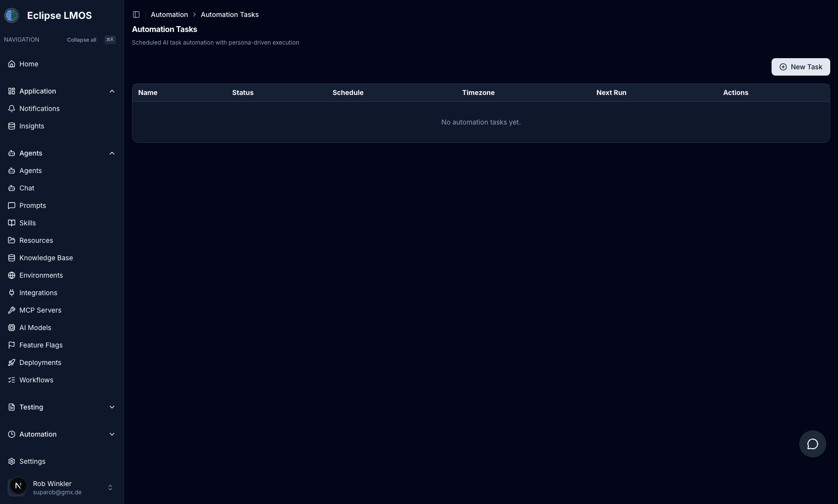Click the Eclipse LMOS globe logo
This screenshot has height=504, width=838.
12,16
